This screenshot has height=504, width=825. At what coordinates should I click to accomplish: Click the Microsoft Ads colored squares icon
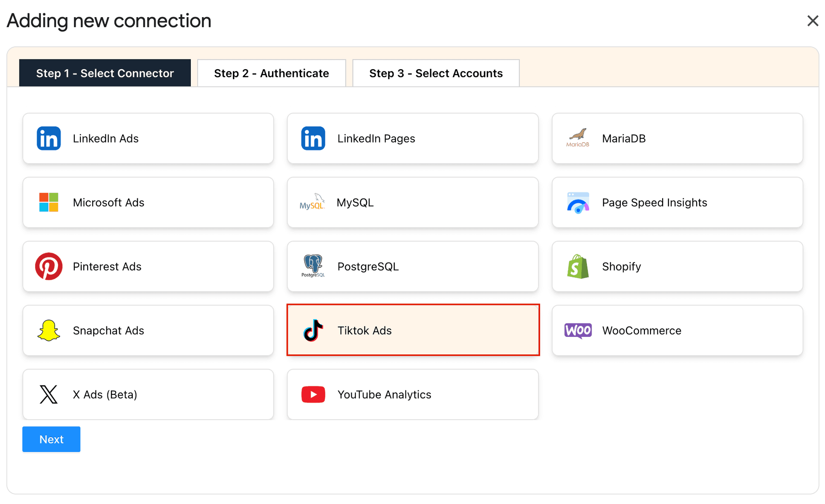(49, 202)
